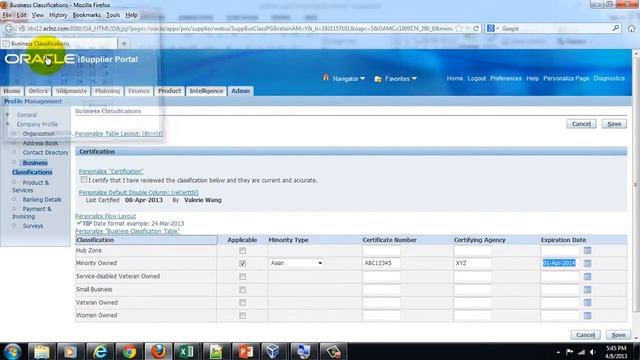The image size is (640, 360).
Task: Click the Firefox URL address bar
Action: coord(239,29)
